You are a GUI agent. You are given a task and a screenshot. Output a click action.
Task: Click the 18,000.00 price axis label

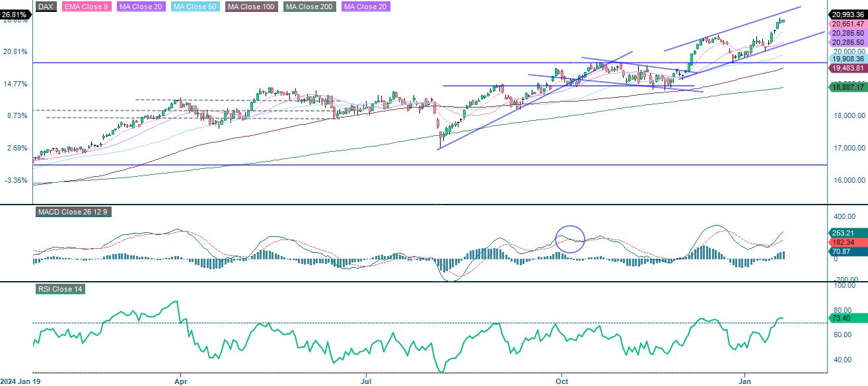tap(849, 116)
